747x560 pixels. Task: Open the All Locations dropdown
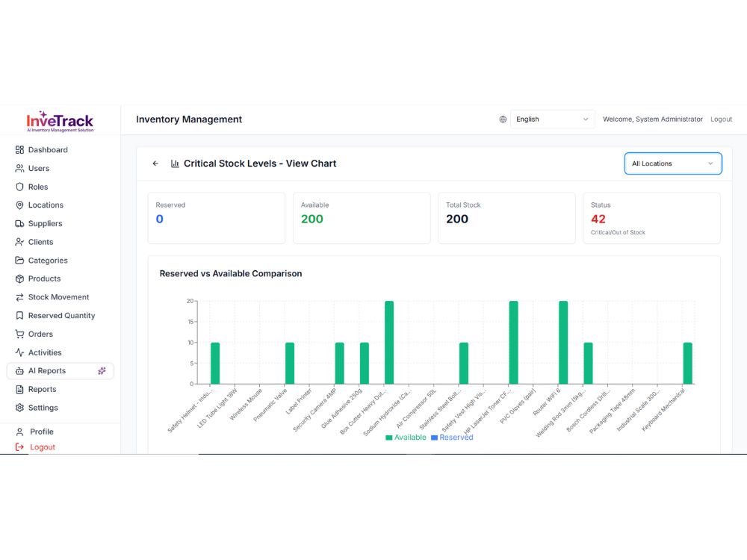pyautogui.click(x=673, y=164)
